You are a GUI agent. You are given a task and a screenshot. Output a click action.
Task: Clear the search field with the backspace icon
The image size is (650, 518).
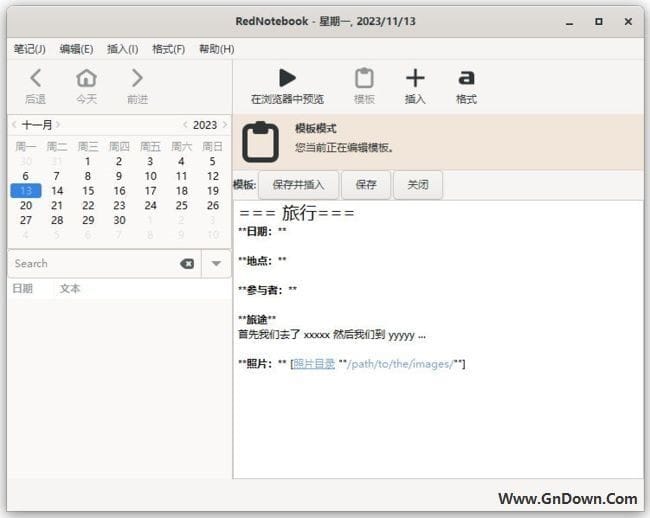tap(187, 264)
